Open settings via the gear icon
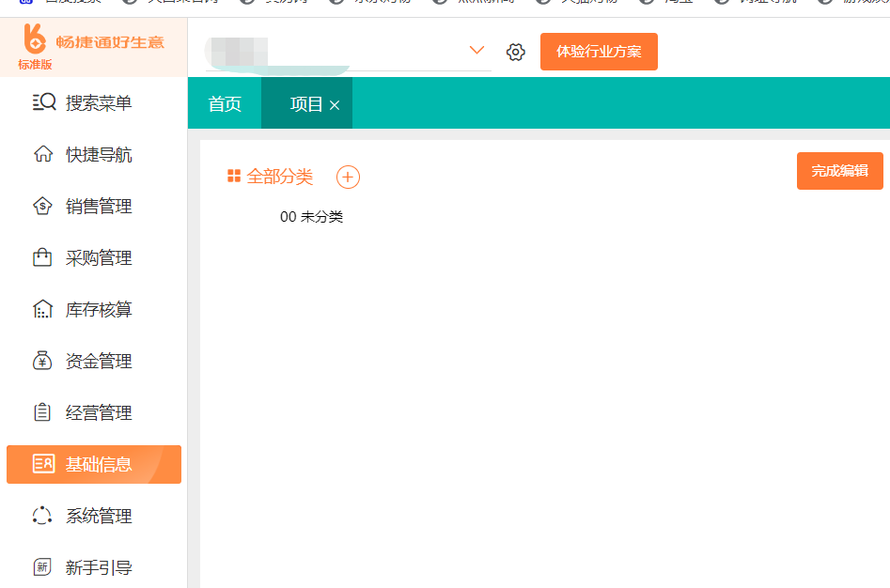This screenshot has height=588, width=890. coord(515,53)
